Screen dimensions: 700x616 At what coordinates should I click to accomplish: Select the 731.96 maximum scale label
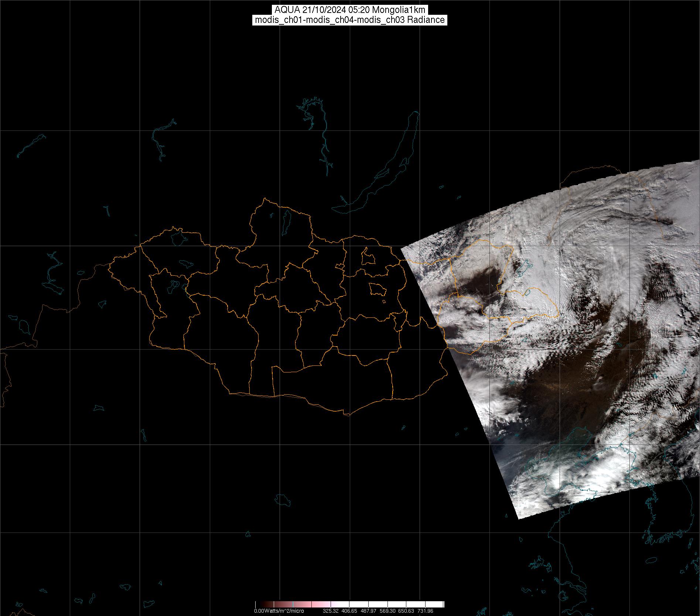tap(425, 611)
